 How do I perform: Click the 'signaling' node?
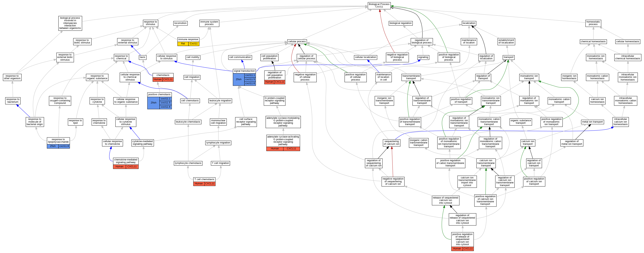click(x=423, y=57)
